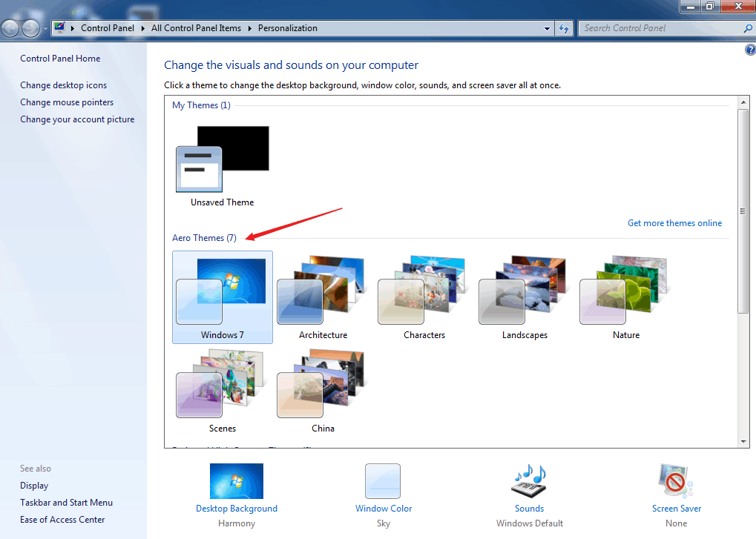The image size is (756, 539).
Task: Click the Sky window color label
Action: (384, 523)
